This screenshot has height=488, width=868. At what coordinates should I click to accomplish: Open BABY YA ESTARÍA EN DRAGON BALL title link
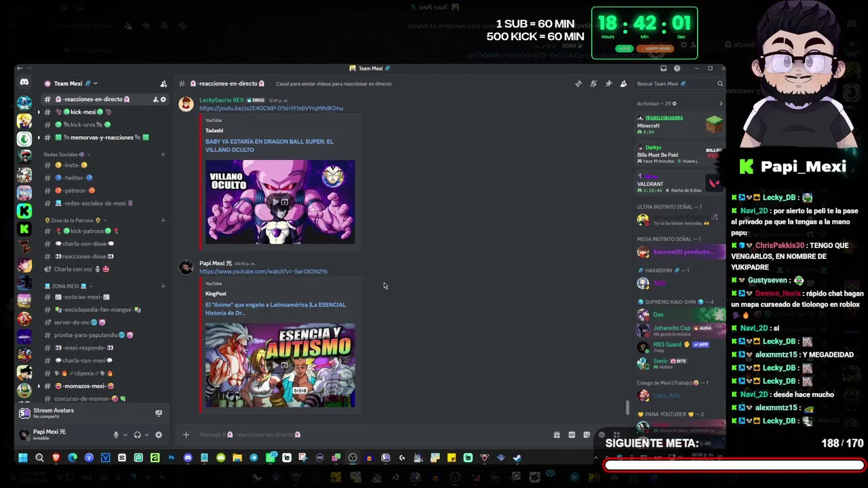point(269,145)
